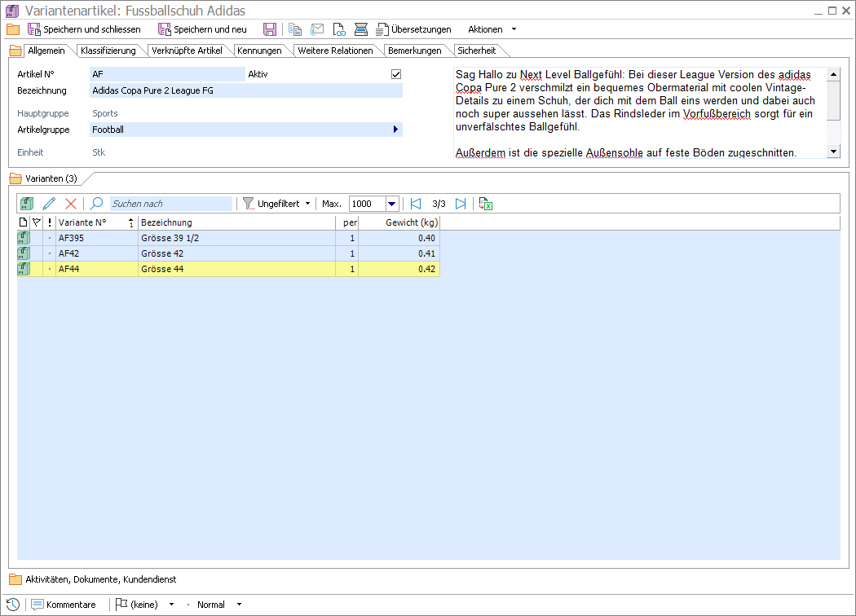This screenshot has width=856, height=616.
Task: Open the flag (keine) dropdown
Action: click(x=145, y=605)
